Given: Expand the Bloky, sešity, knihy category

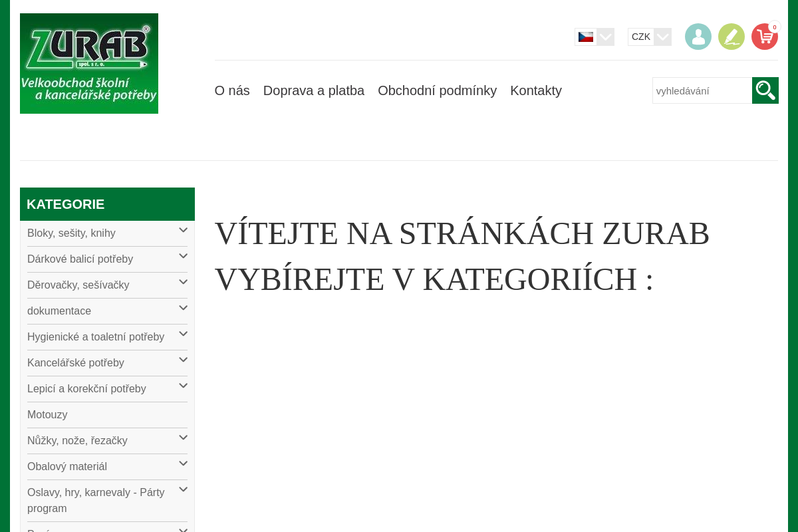Looking at the screenshot, I should [x=182, y=229].
